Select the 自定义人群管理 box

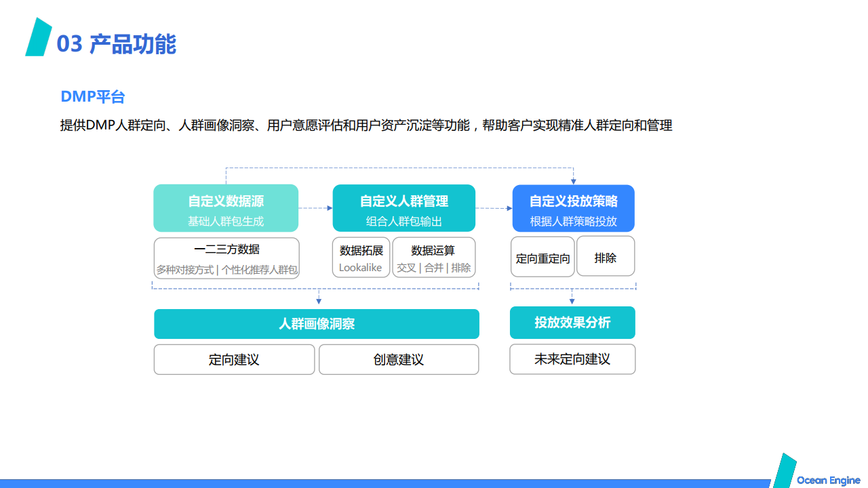point(404,208)
